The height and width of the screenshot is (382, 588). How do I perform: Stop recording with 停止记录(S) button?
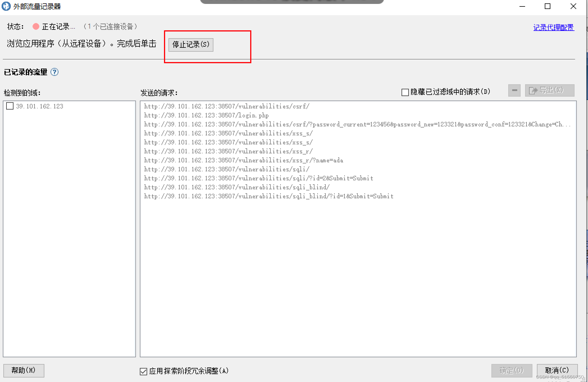point(191,45)
